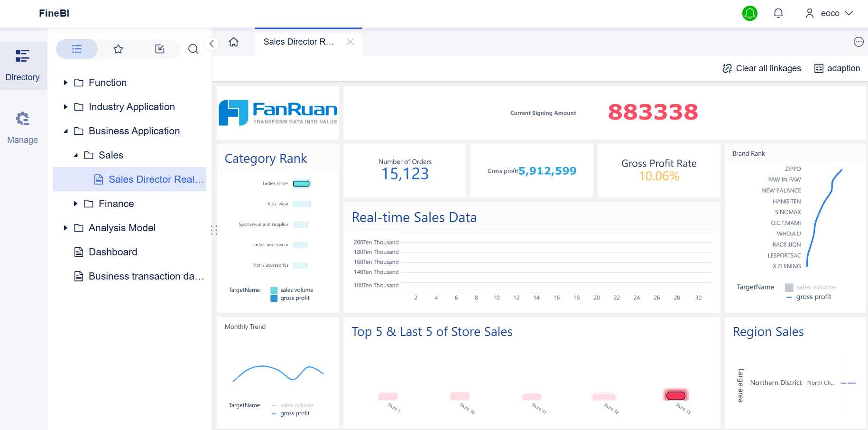Toggle gross profit legend in Category Rank

pos(294,298)
